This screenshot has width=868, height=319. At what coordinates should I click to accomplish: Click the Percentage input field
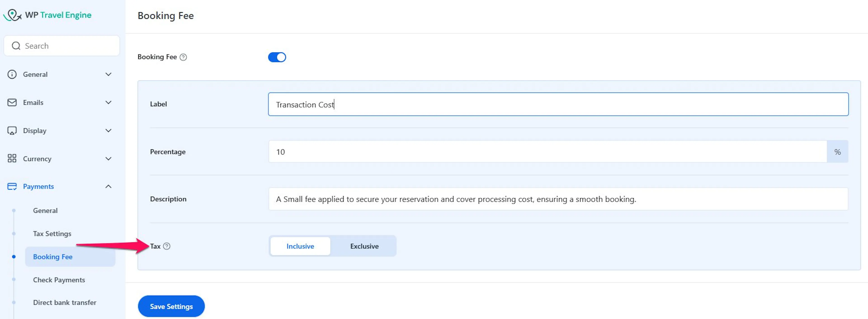click(547, 152)
